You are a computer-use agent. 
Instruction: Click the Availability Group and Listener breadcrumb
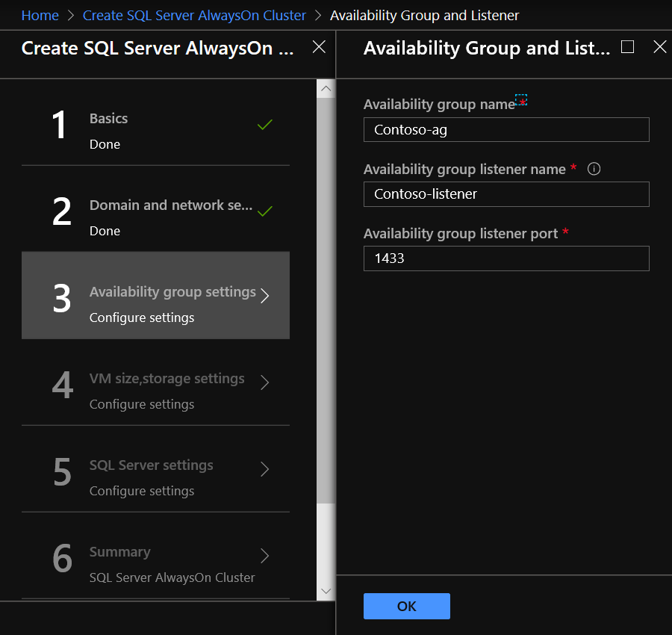coord(424,15)
